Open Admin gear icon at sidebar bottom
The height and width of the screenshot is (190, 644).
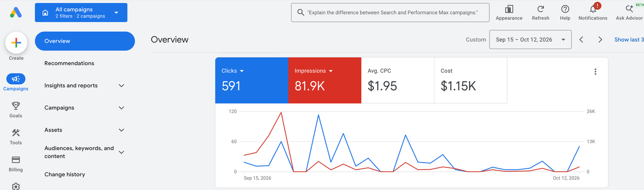[16, 186]
